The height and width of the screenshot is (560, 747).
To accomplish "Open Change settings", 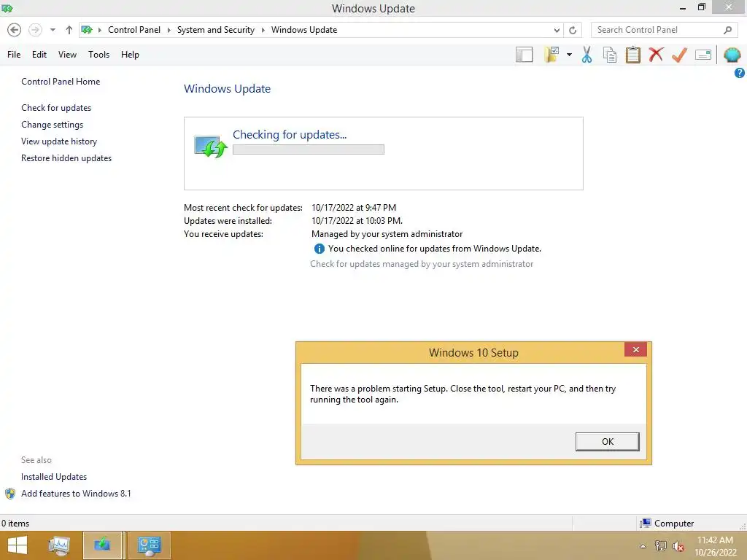I will click(52, 125).
